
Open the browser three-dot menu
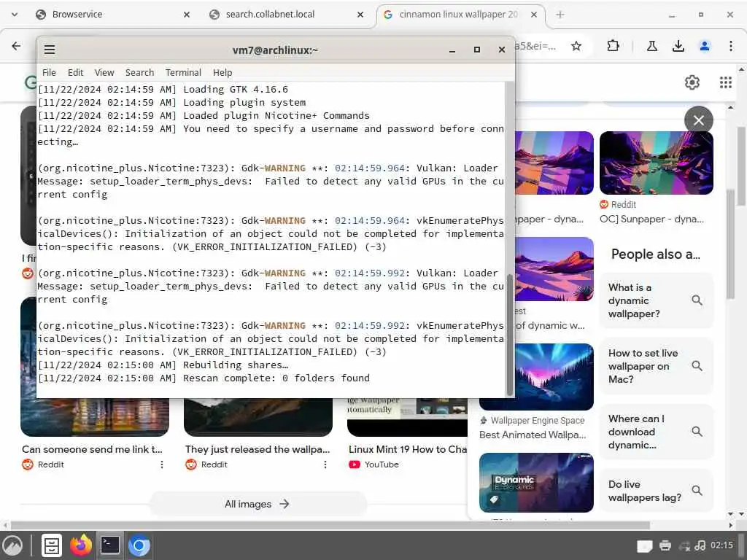[x=731, y=46]
